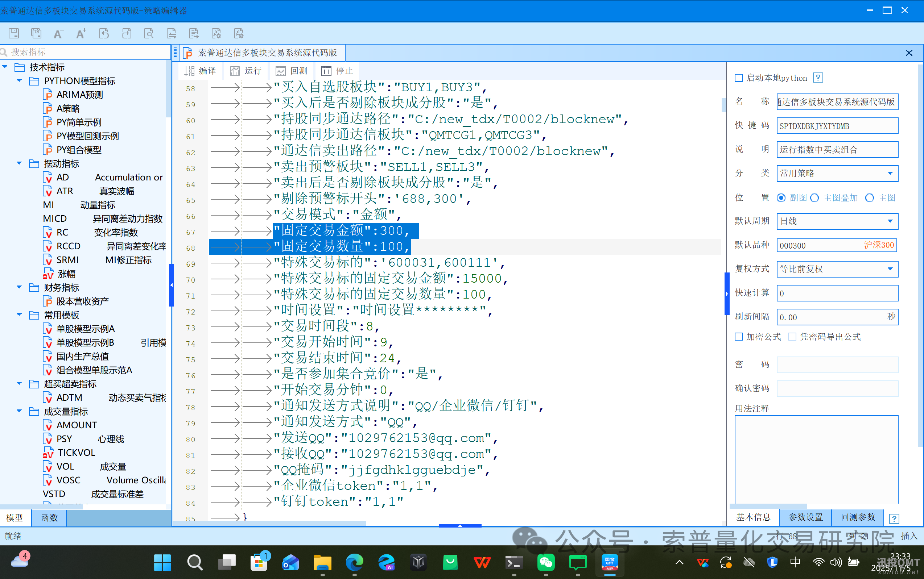This screenshot has width=924, height=579.
Task: Compile the strategy using 编译
Action: 200,70
